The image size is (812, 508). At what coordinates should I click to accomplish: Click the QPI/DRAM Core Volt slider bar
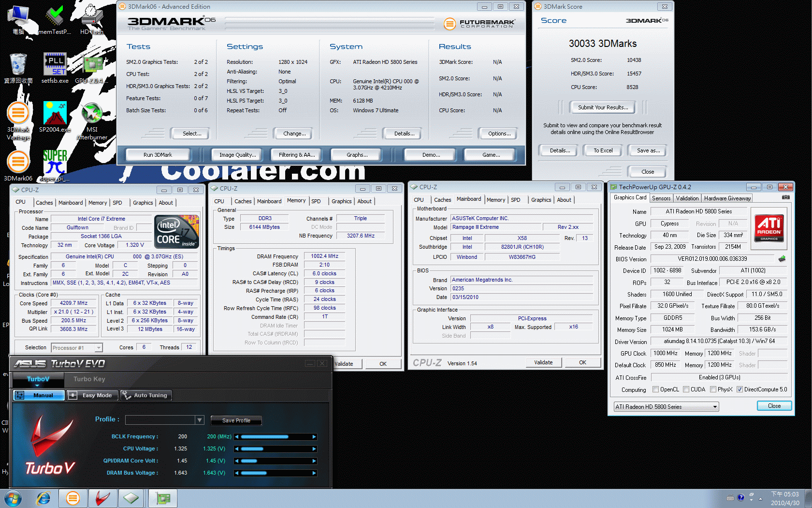[276, 461]
